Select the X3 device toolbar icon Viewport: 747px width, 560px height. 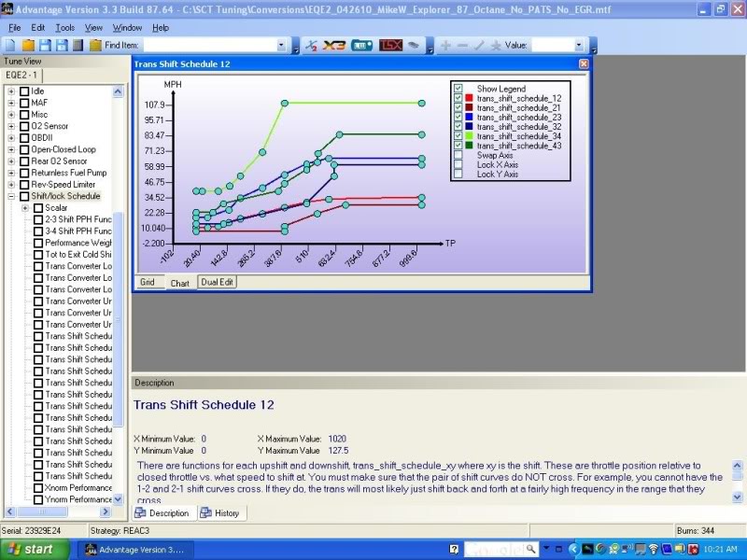[x=334, y=45]
